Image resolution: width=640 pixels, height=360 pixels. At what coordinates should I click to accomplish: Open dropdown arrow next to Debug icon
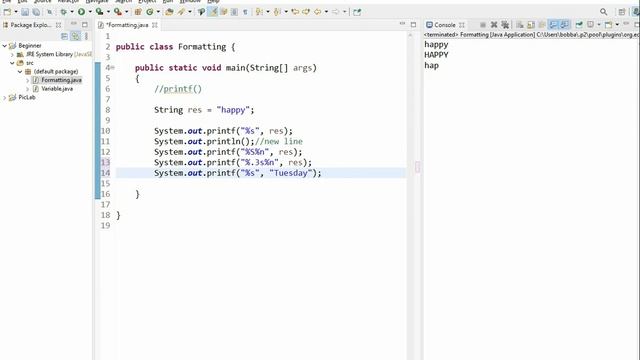[72, 12]
